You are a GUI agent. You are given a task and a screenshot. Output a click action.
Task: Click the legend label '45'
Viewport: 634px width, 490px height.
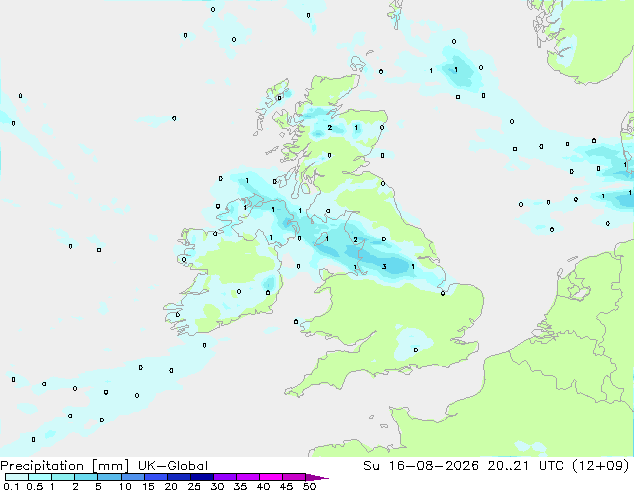click(x=286, y=486)
